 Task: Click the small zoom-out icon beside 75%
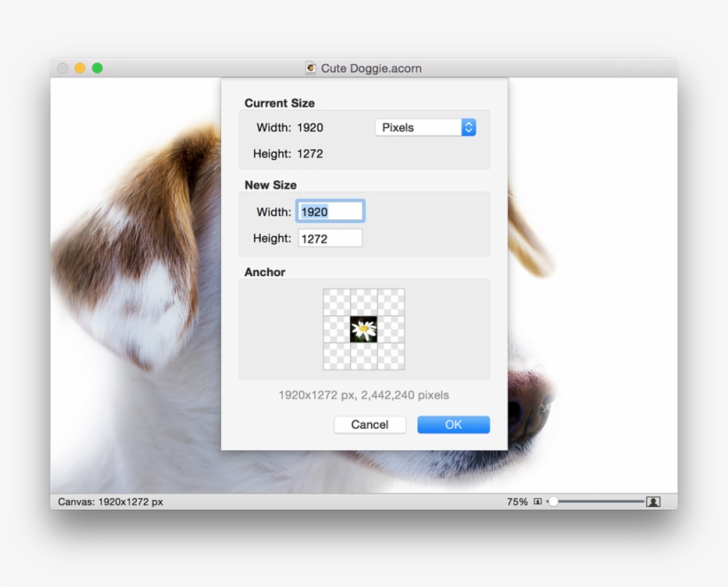538,502
